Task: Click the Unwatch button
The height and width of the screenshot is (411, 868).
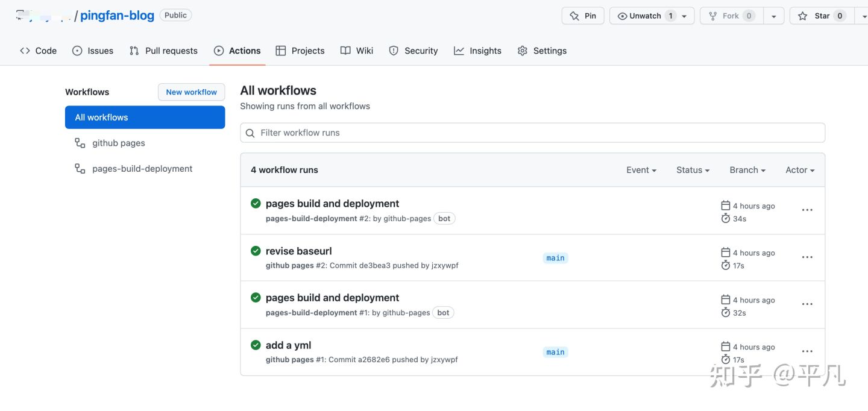Action: [652, 16]
